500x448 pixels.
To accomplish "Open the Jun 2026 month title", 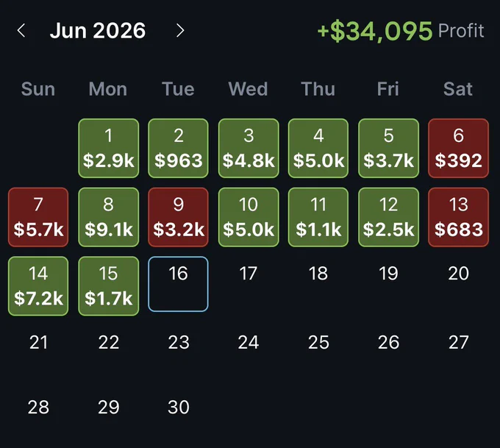I will (x=98, y=31).
